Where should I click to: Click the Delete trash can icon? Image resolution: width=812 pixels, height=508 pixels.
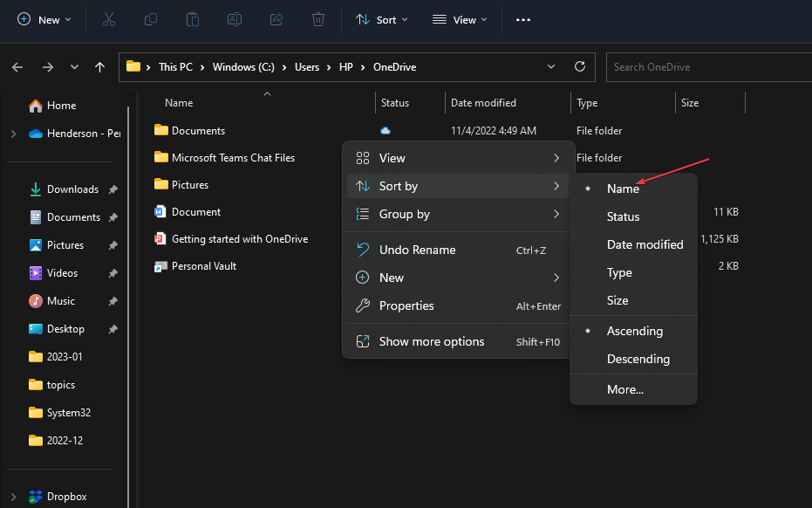(x=318, y=19)
